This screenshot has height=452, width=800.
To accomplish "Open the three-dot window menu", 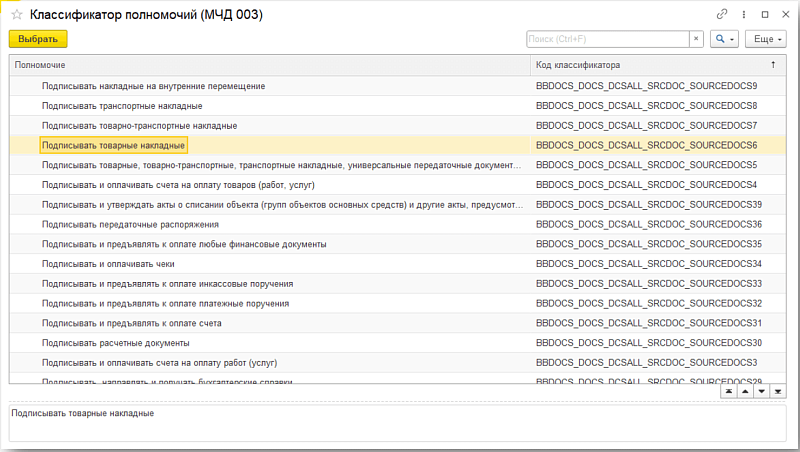I will click(743, 14).
